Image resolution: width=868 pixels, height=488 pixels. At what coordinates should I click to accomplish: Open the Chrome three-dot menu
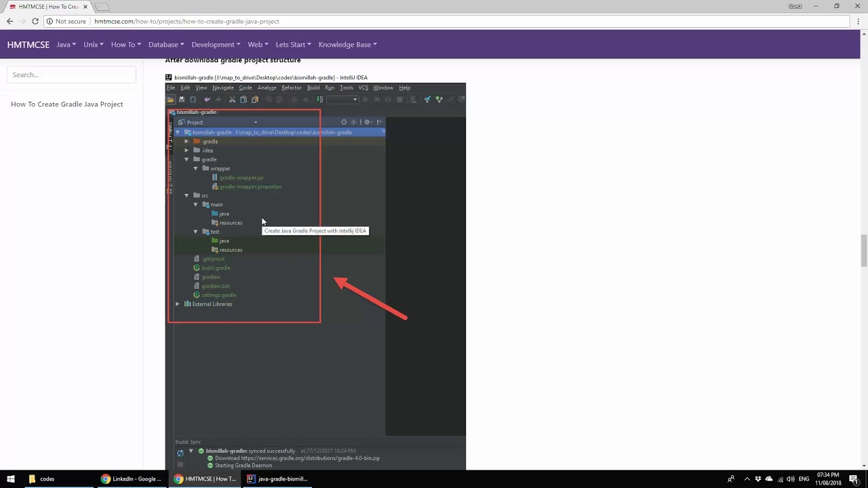click(859, 21)
